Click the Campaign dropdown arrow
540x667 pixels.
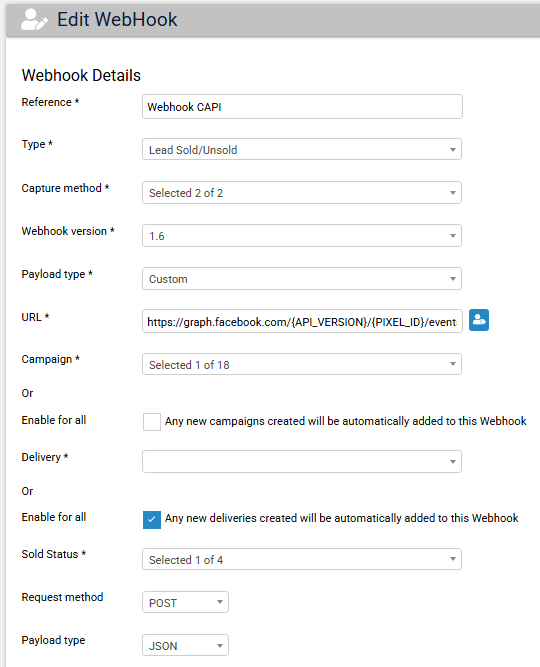click(453, 364)
